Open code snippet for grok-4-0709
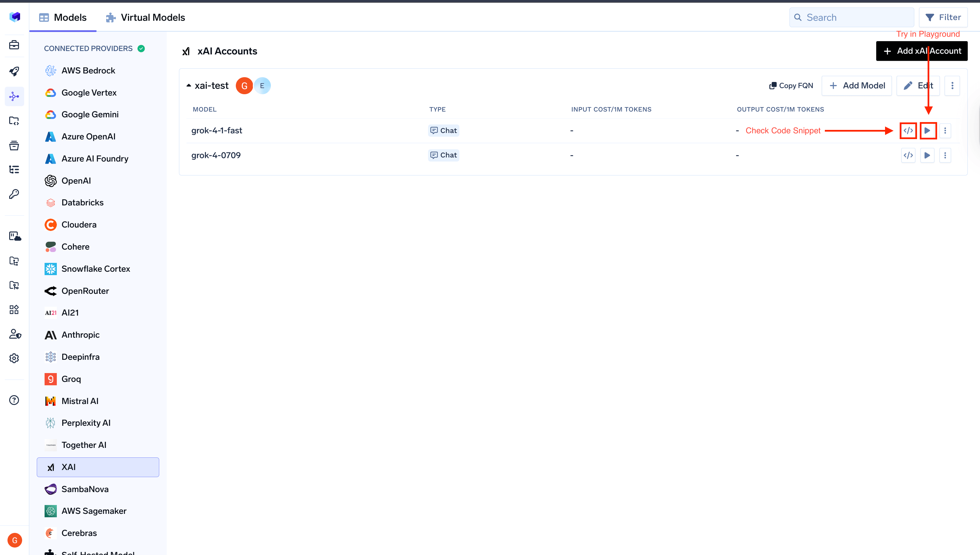Screen dimensions: 980x555 (908, 155)
